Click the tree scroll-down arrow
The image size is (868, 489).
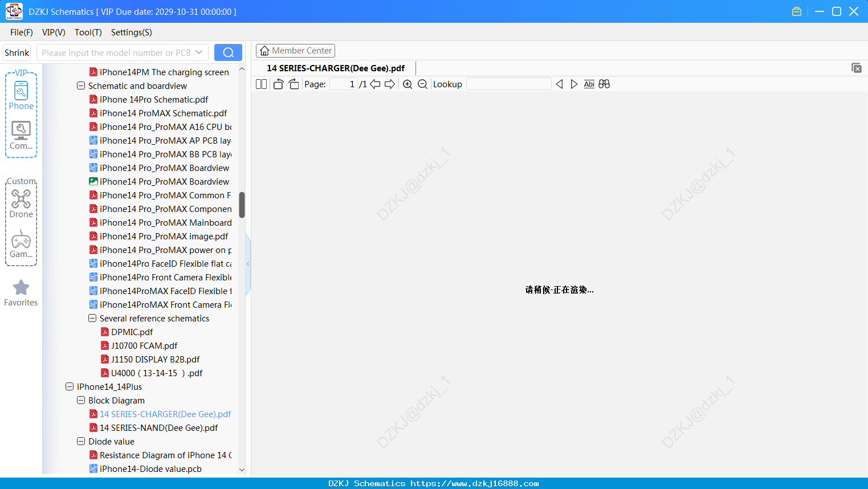click(242, 470)
